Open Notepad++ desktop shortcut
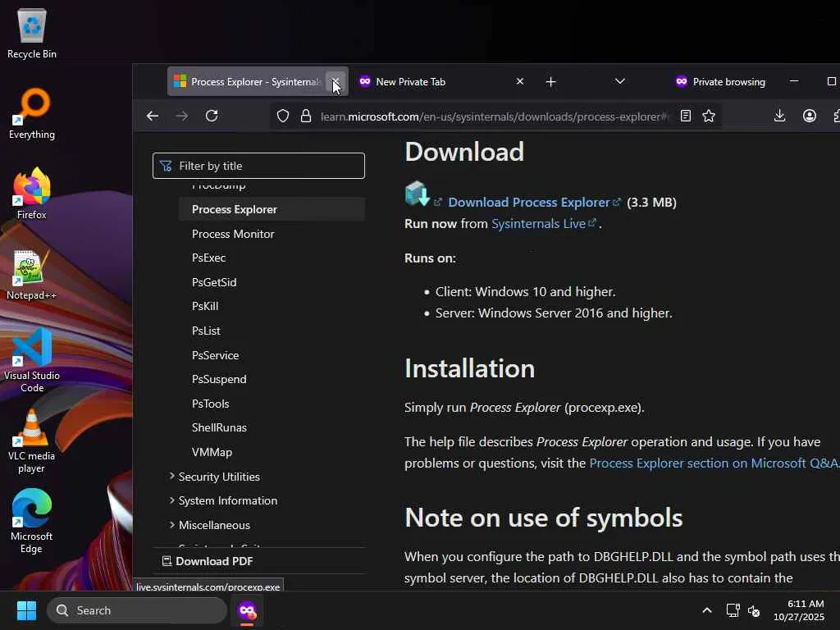The image size is (840, 630). 32,274
